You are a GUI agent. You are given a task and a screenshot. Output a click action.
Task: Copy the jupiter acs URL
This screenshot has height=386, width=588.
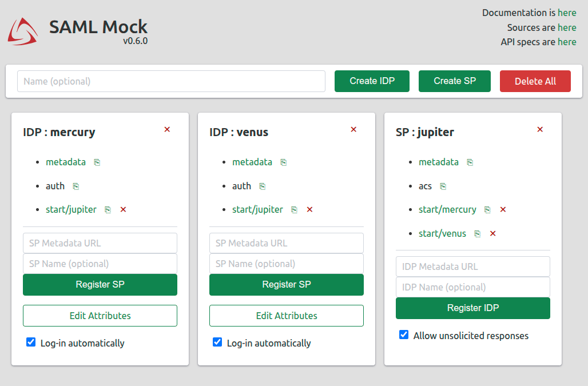tap(443, 186)
